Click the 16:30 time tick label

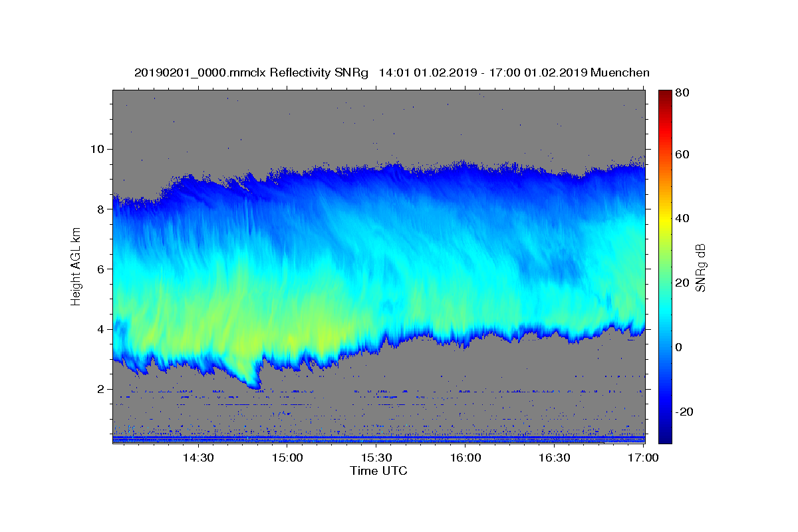click(554, 458)
